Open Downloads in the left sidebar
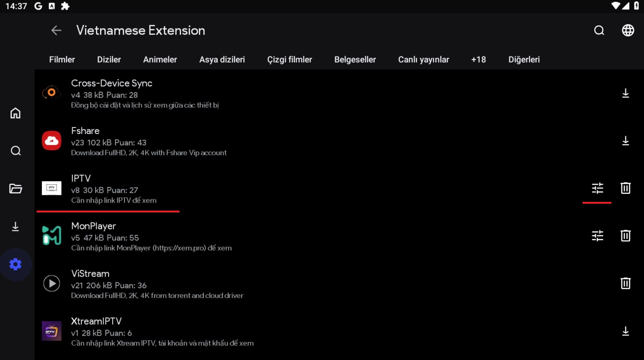 (x=15, y=226)
